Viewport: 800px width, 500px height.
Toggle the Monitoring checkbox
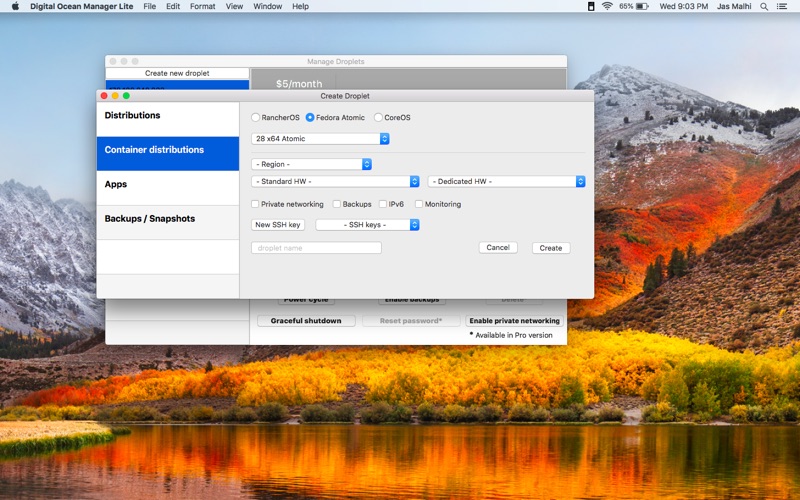419,204
